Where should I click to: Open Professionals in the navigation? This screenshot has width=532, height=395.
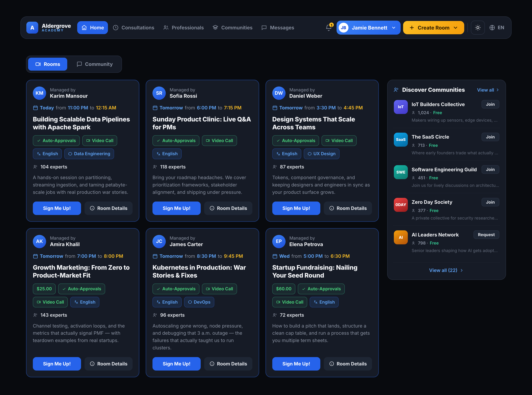pos(183,28)
